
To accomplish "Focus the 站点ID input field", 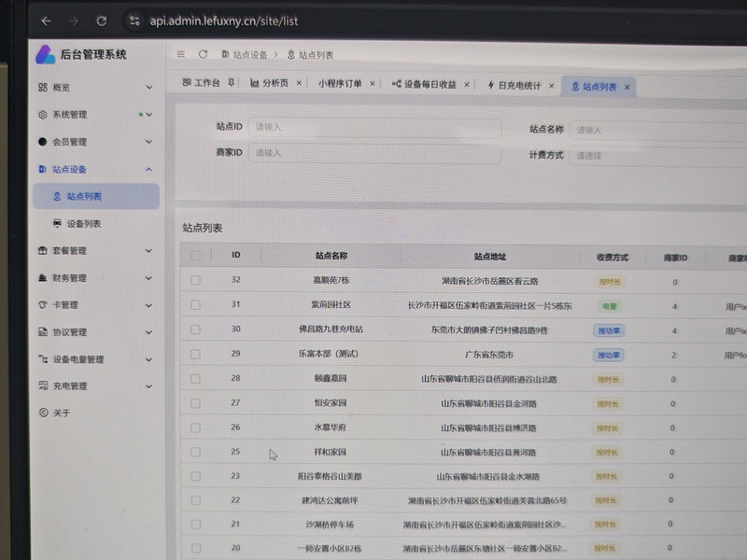I will (x=374, y=127).
